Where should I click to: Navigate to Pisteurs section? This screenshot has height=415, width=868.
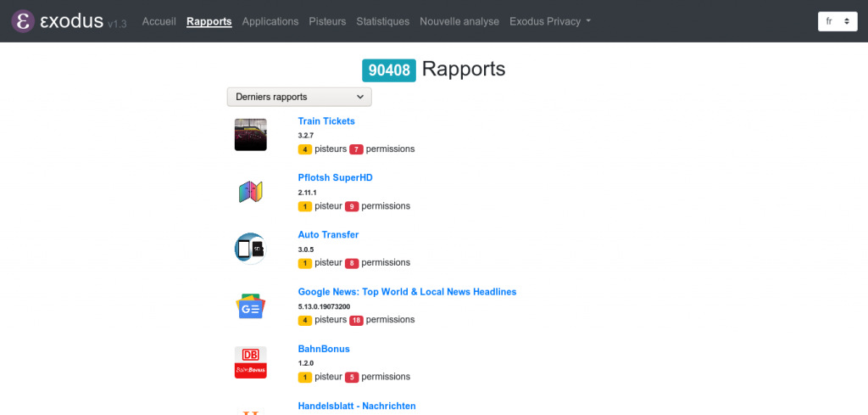(327, 21)
